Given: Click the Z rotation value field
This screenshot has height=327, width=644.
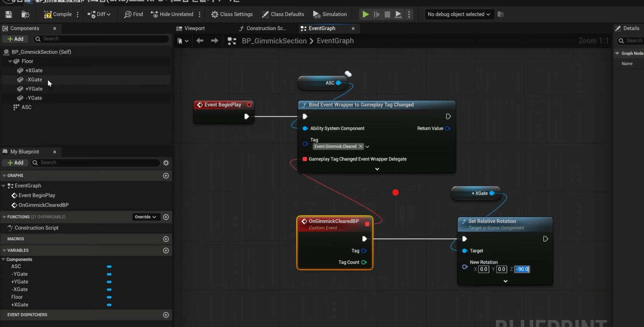Looking at the screenshot, I should tap(522, 269).
